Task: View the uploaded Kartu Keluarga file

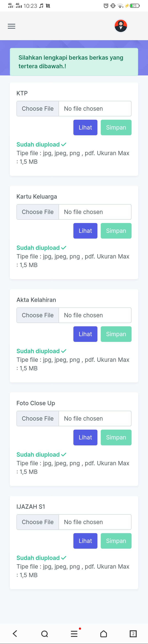Action: point(85,231)
